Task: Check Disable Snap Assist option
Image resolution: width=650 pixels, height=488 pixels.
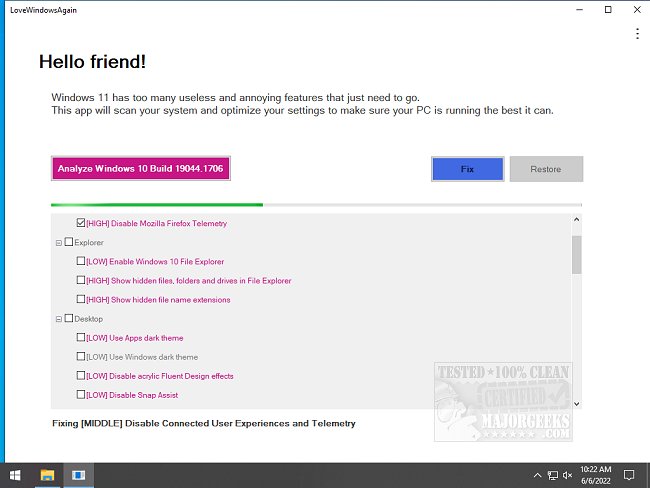Action: pos(81,394)
